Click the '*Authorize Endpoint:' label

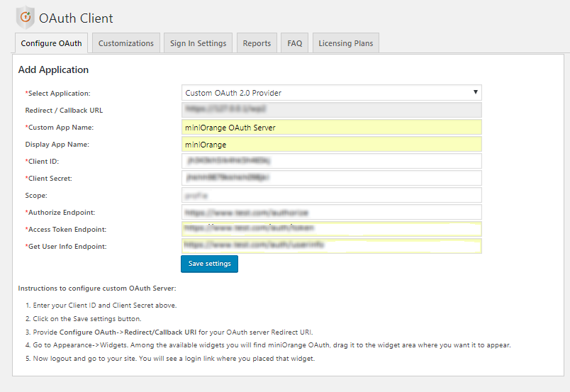[60, 213]
